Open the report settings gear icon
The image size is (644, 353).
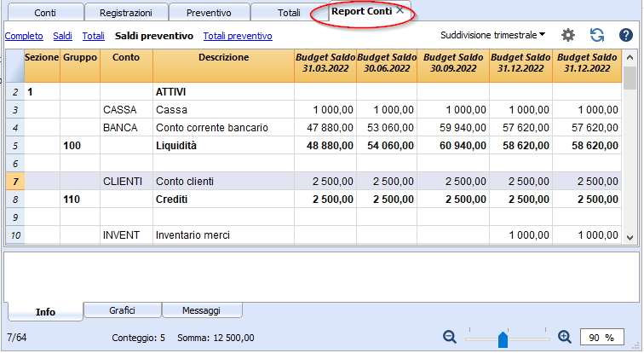point(568,35)
